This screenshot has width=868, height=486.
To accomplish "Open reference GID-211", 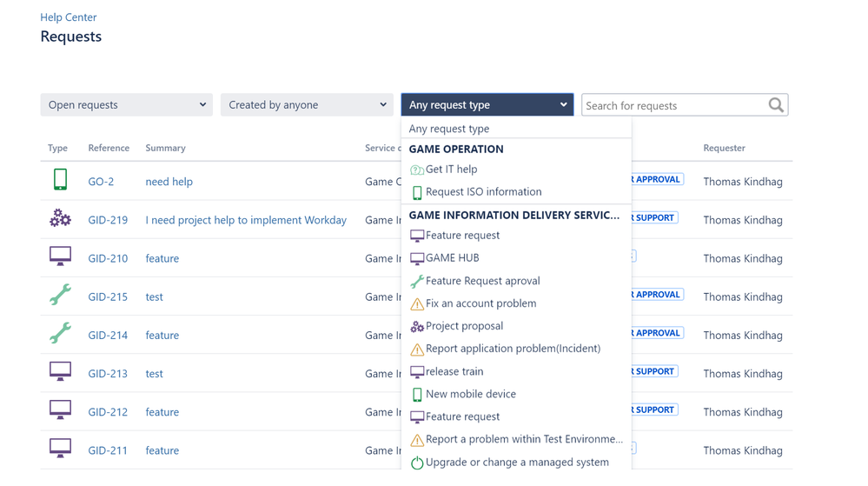I will coord(108,450).
